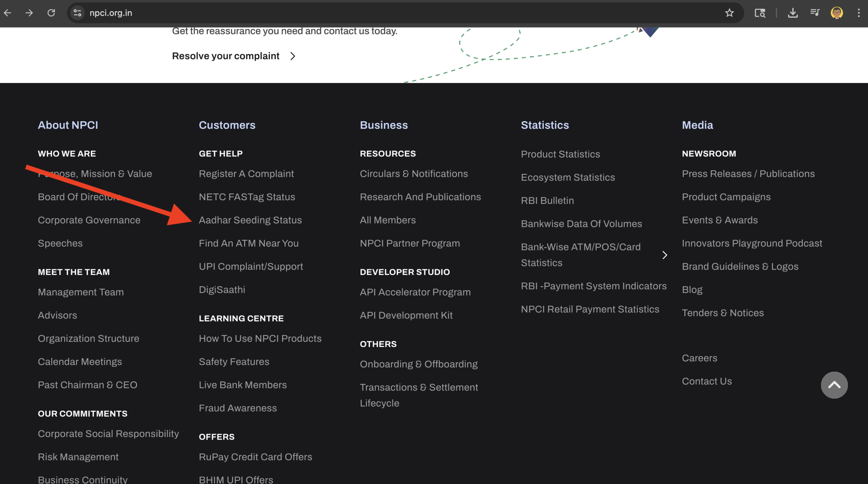Open Fraud Awareness link

pyautogui.click(x=238, y=408)
